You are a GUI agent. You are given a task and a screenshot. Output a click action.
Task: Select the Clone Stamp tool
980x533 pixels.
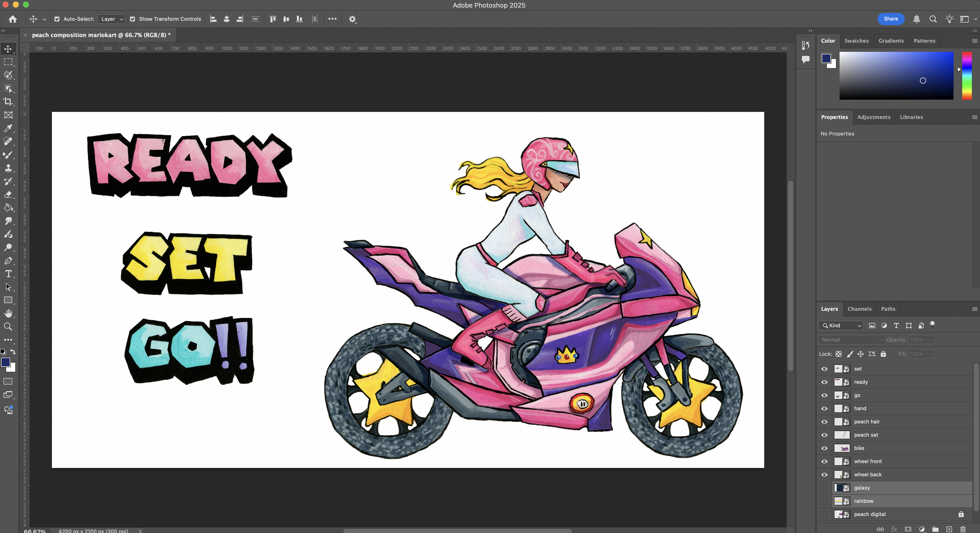(8, 168)
